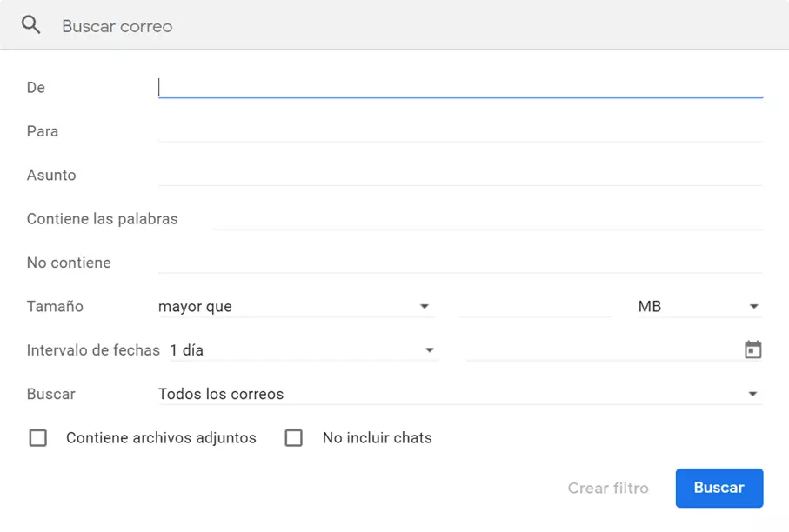Click the 'Crear filtro' button

(x=608, y=488)
